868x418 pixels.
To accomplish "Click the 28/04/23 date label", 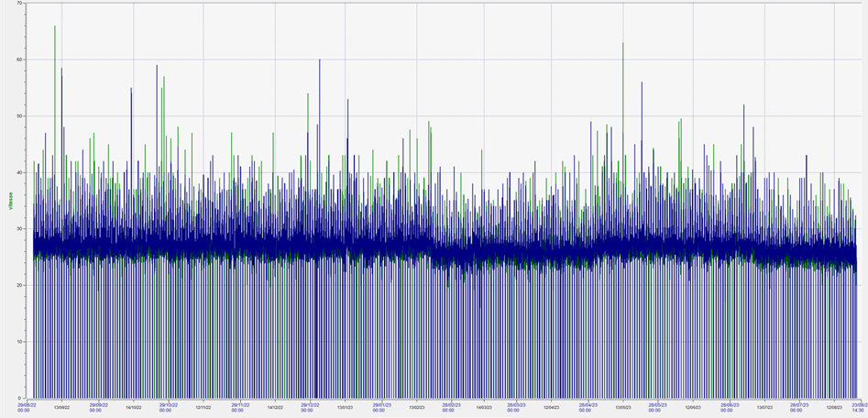I will click(588, 406).
